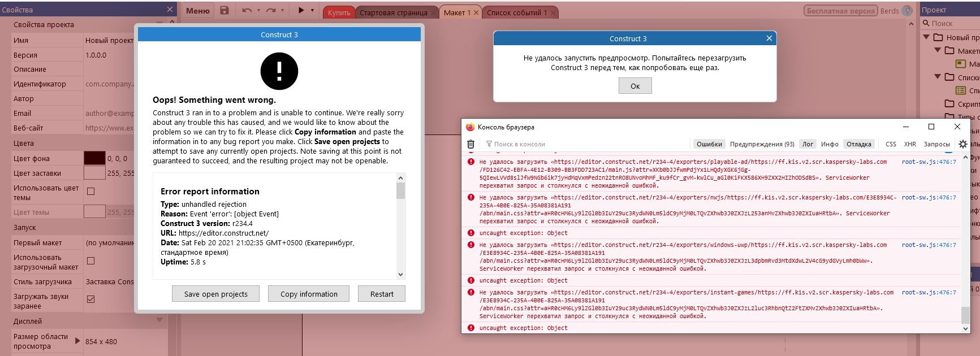980x356 pixels.
Task: Open the Berds user account avatar
Action: click(x=907, y=11)
